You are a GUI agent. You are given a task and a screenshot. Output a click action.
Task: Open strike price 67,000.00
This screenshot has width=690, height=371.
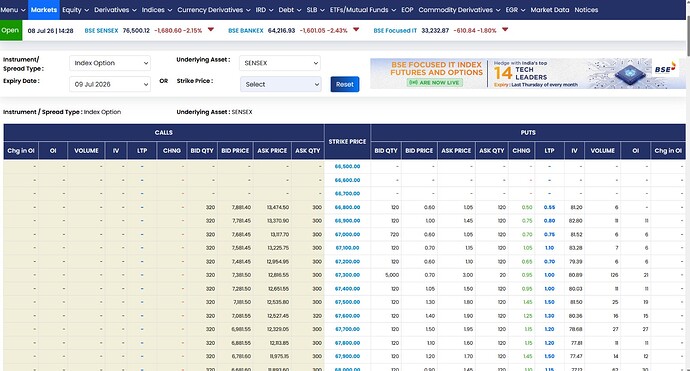347,235
